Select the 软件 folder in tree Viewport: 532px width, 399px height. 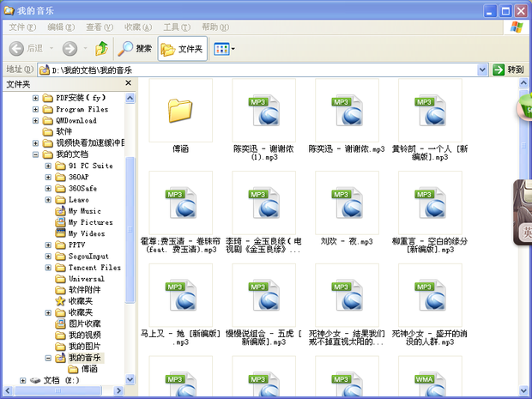(x=57, y=131)
